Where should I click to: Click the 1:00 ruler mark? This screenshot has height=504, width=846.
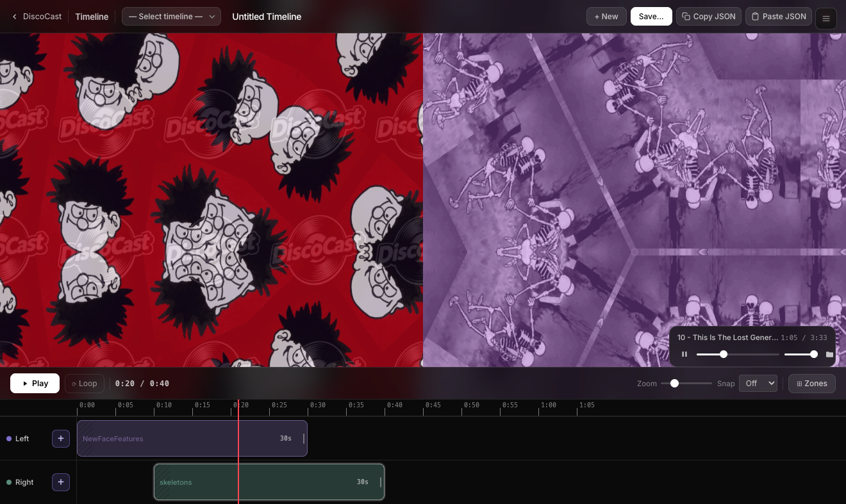click(549, 405)
